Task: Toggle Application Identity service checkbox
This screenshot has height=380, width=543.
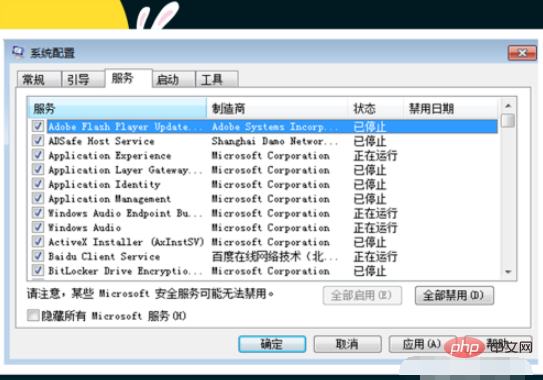Action: [38, 184]
